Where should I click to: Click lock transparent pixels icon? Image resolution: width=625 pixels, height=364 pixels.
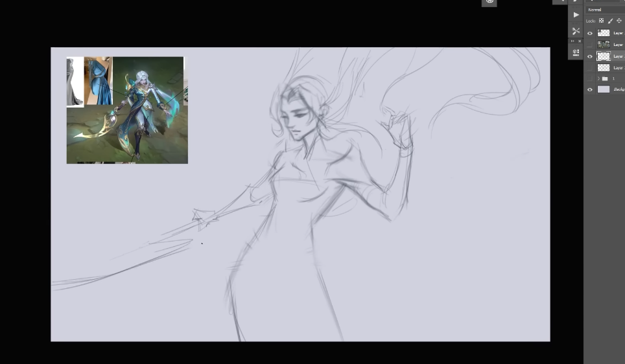pyautogui.click(x=601, y=21)
